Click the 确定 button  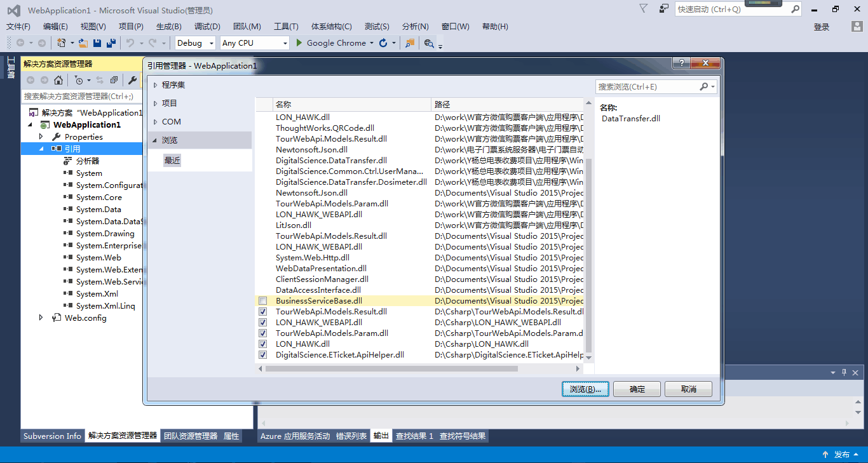pos(637,389)
